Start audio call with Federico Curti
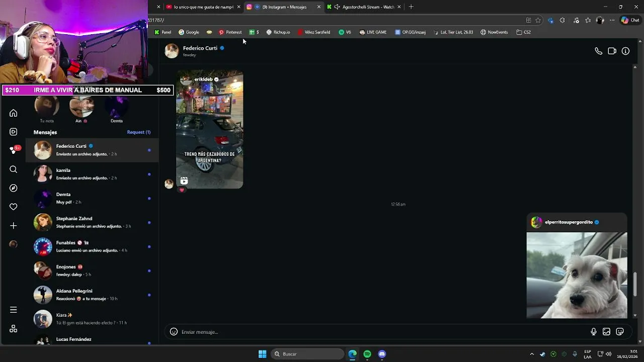644x362 pixels. (x=598, y=51)
